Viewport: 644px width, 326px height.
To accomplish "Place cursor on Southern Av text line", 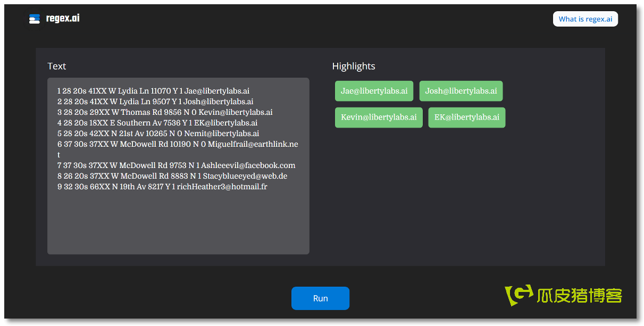I will click(x=157, y=123).
